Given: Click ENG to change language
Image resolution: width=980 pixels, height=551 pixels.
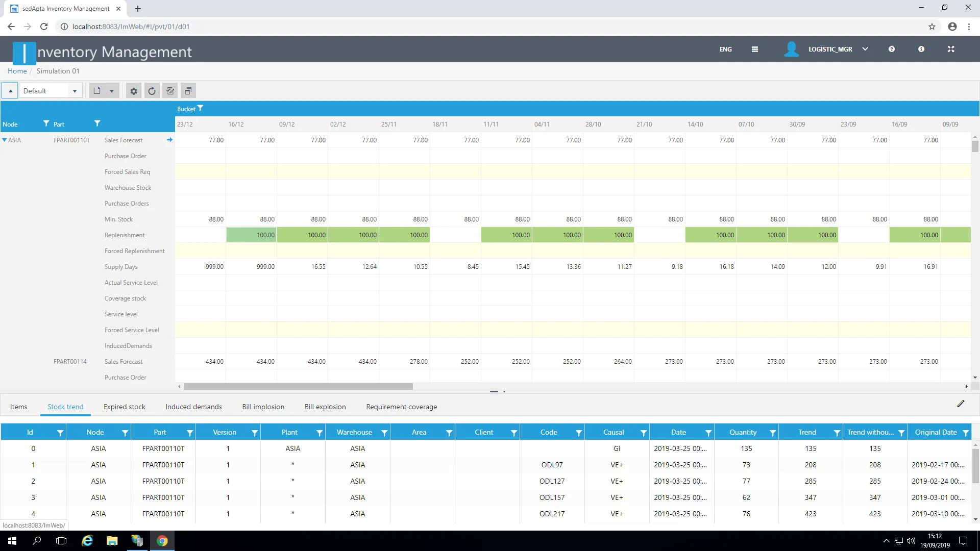Looking at the screenshot, I should pos(725,49).
